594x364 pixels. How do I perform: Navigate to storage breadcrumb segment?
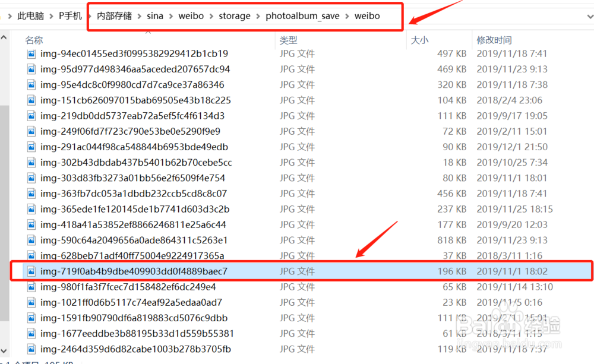[235, 16]
